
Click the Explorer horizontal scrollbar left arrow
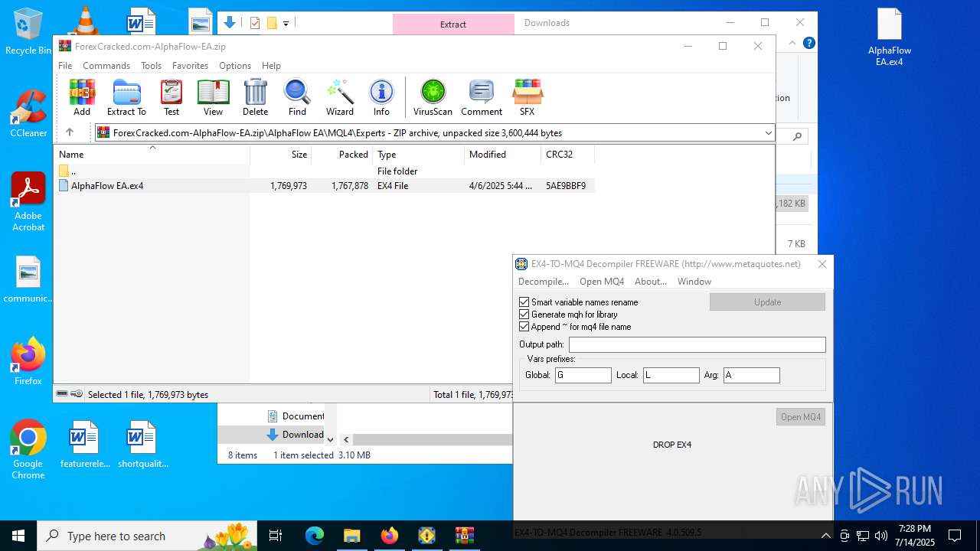coord(346,439)
